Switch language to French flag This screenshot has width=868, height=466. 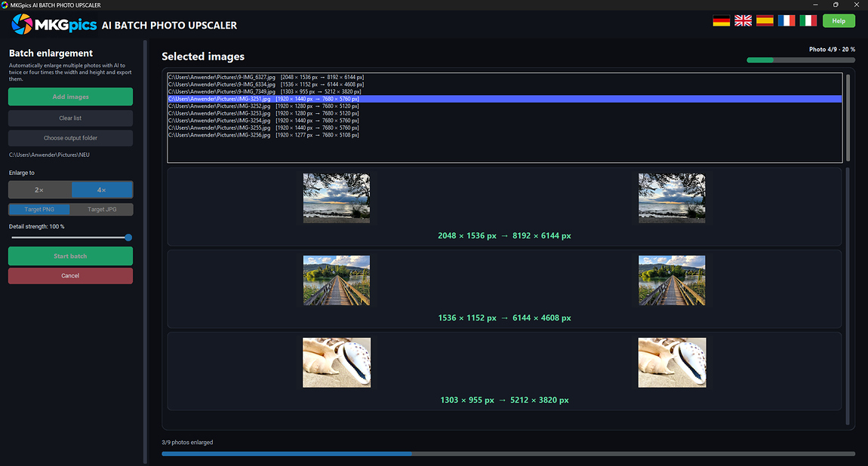click(786, 20)
